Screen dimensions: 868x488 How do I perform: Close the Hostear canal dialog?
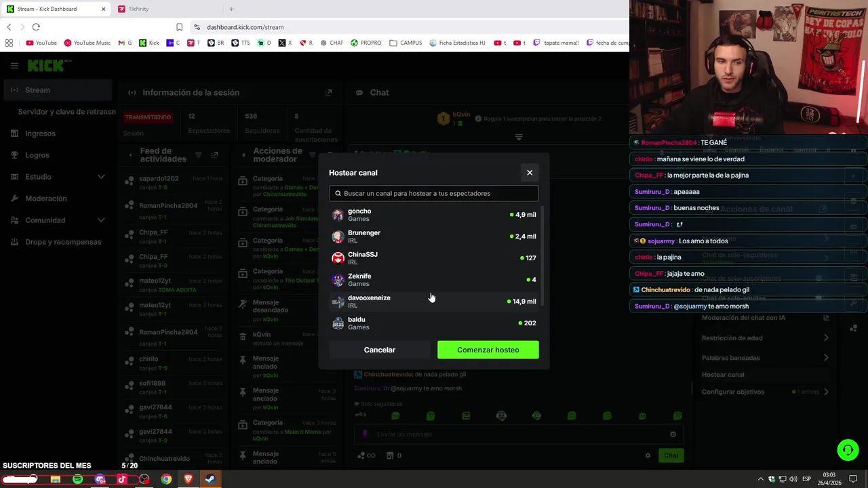[530, 173]
